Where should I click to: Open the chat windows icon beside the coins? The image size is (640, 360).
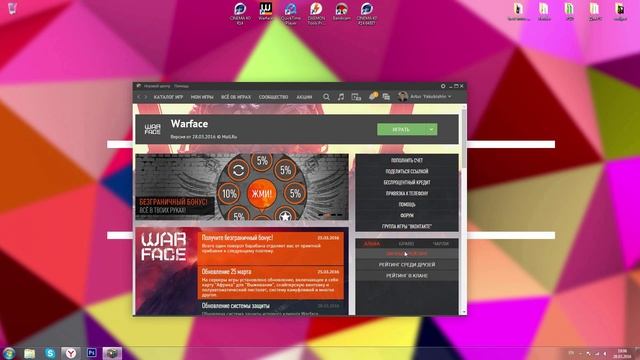click(386, 97)
